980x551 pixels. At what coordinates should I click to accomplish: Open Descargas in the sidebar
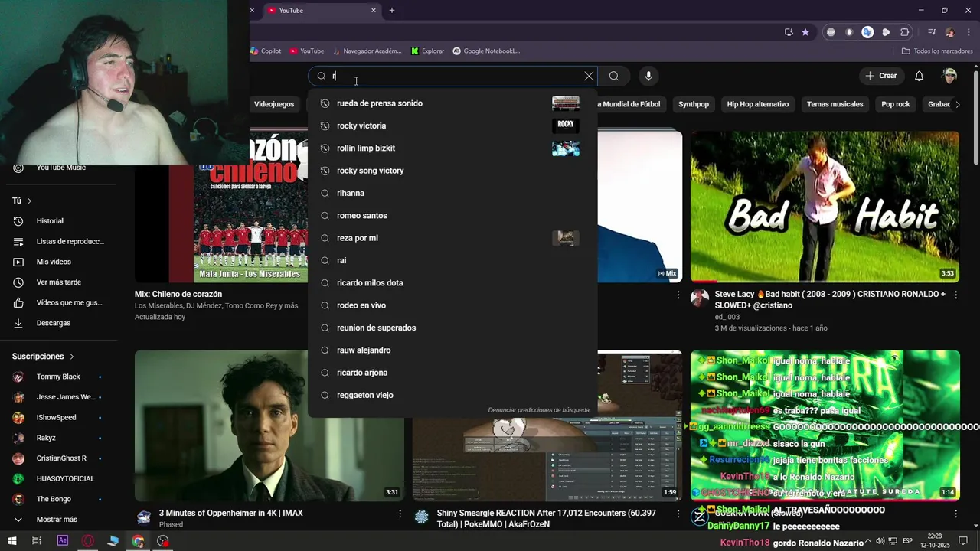coord(59,323)
